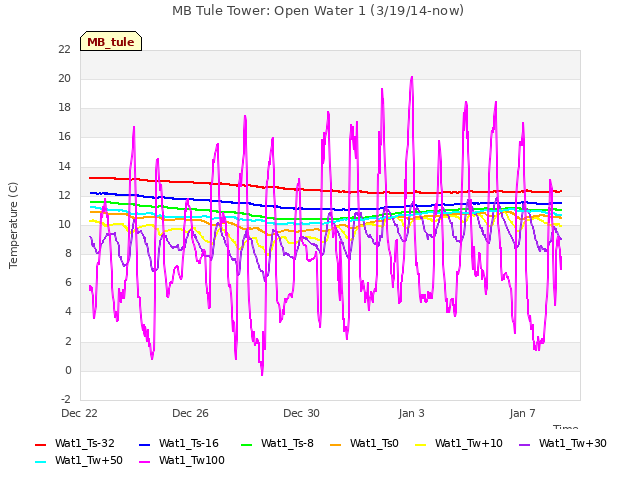Click the 22 y-axis tick label

tap(64, 49)
